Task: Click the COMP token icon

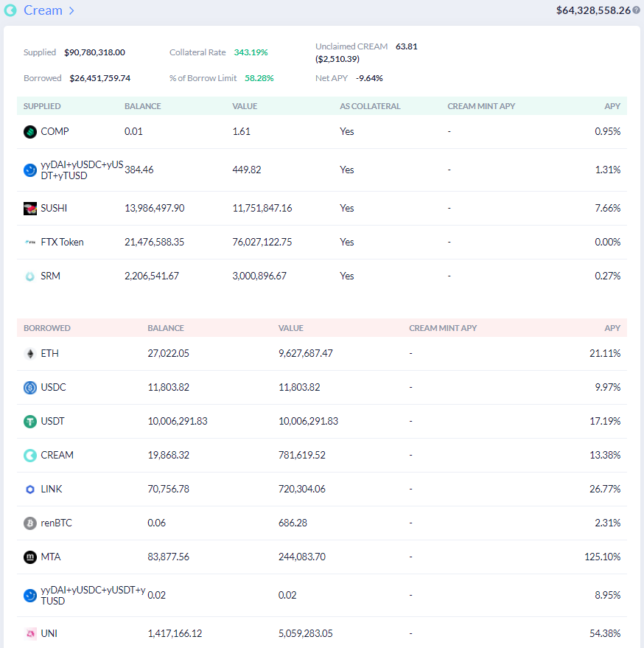Action: pos(30,132)
